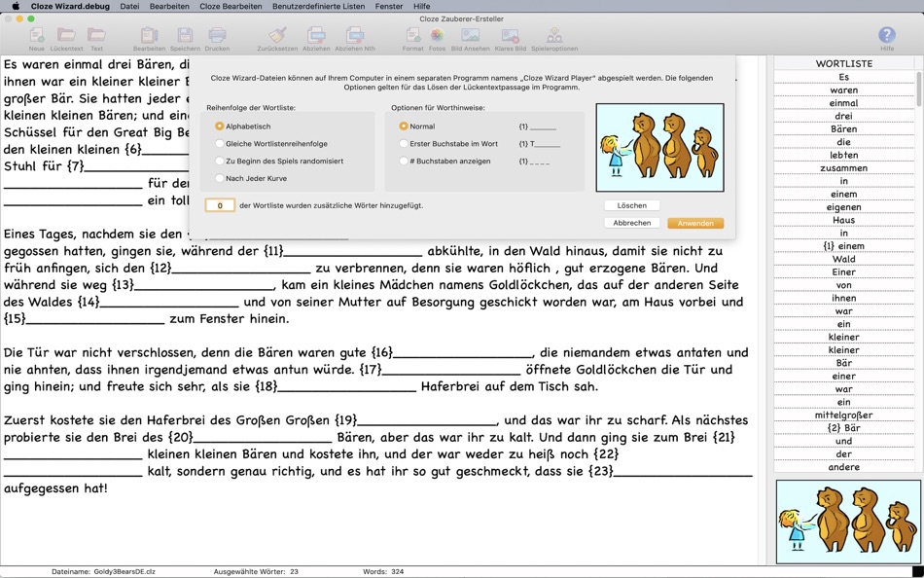Open the Lückentext folder icon
Image resolution: width=924 pixels, height=578 pixels.
[66, 35]
